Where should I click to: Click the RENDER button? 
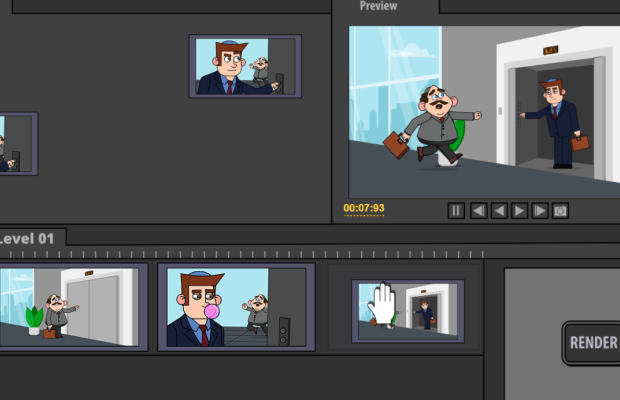pyautogui.click(x=592, y=343)
